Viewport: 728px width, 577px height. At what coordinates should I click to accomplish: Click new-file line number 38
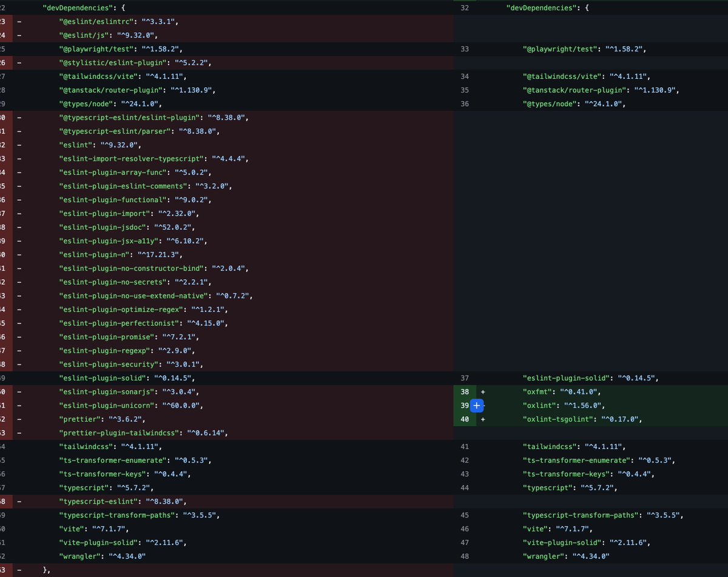point(465,392)
